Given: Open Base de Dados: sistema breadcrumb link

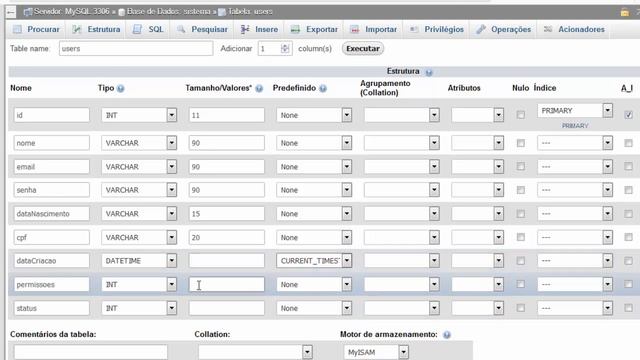Looking at the screenshot, I should [169, 11].
